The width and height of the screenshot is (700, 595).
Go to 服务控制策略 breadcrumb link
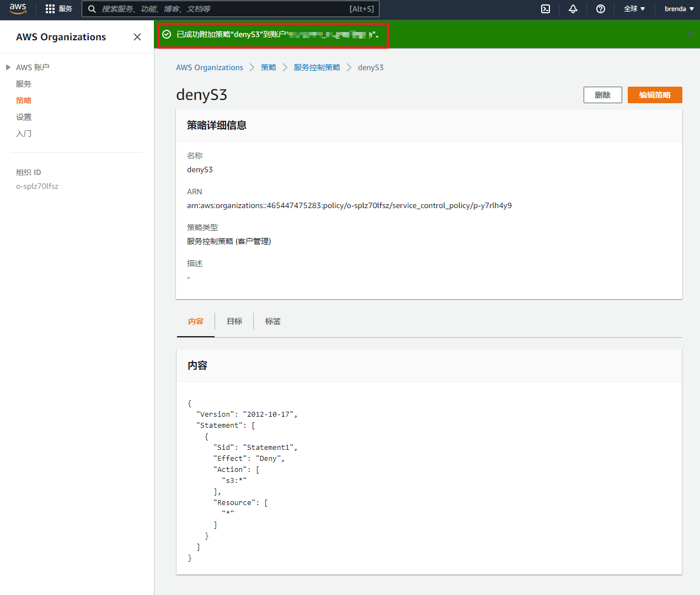tap(317, 67)
